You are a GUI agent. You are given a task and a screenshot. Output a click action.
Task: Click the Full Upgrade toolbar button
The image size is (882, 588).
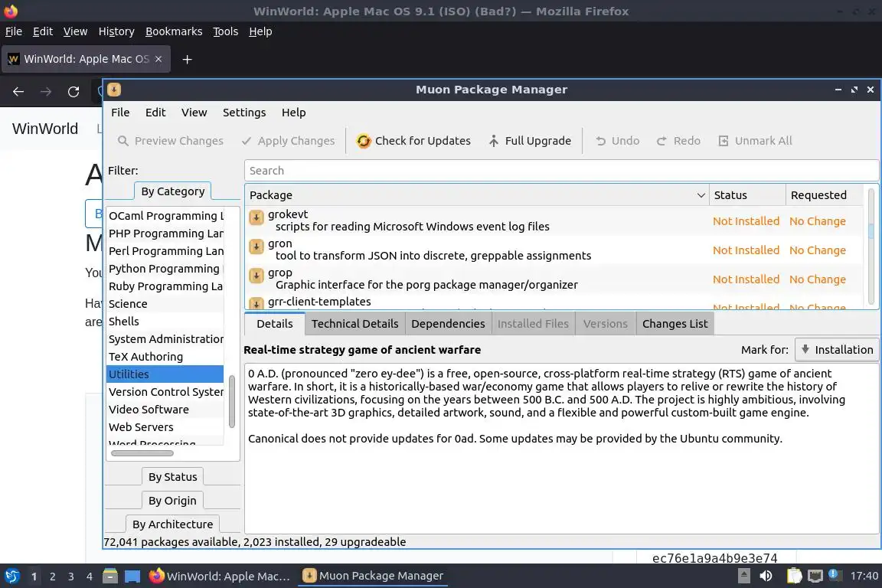click(x=530, y=141)
